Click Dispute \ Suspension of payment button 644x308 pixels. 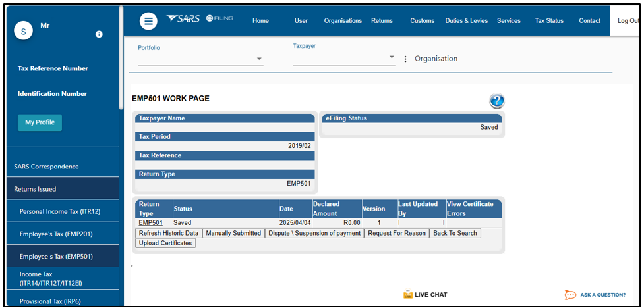click(x=314, y=234)
